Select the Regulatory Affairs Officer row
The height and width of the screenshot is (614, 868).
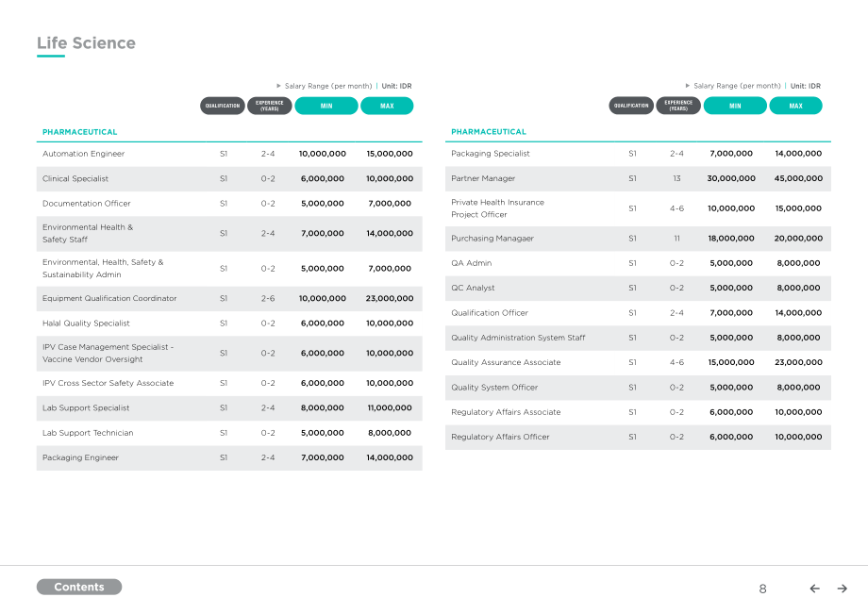(x=638, y=437)
